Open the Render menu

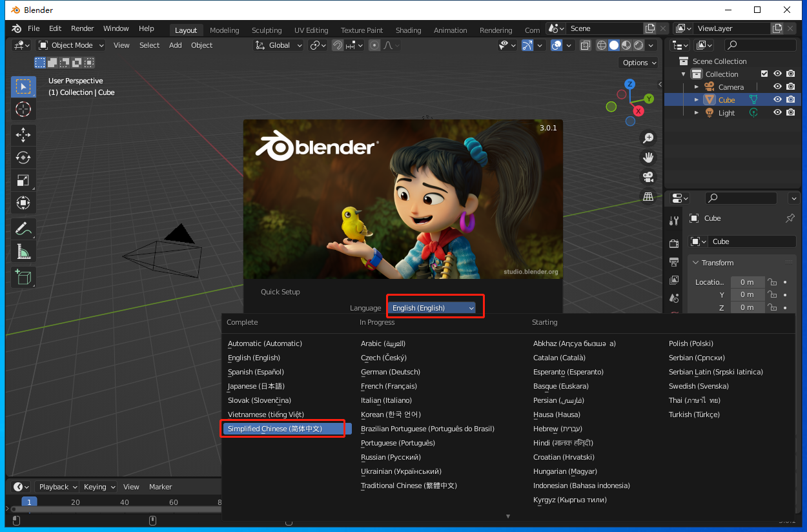[83, 28]
